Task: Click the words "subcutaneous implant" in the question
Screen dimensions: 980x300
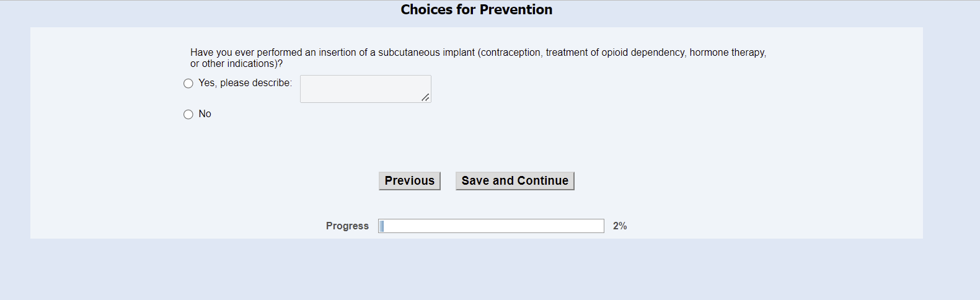Action: click(x=426, y=53)
